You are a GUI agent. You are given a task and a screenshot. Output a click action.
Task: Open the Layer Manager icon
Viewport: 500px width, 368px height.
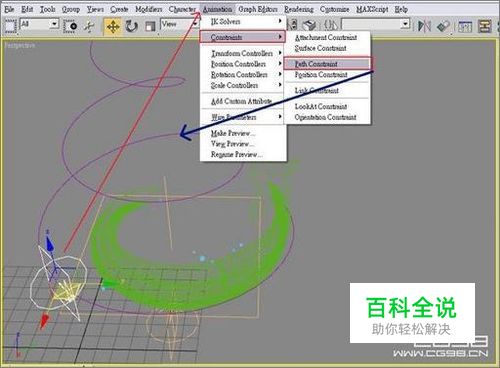pyautogui.click(x=465, y=26)
